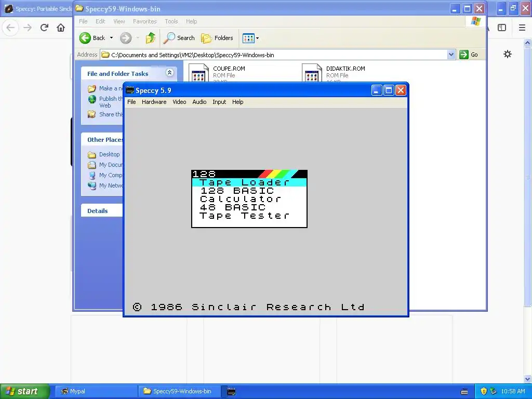Choose Calculator in the Spectrum menu
Viewport: 532px width, 399px height.
[241, 199]
